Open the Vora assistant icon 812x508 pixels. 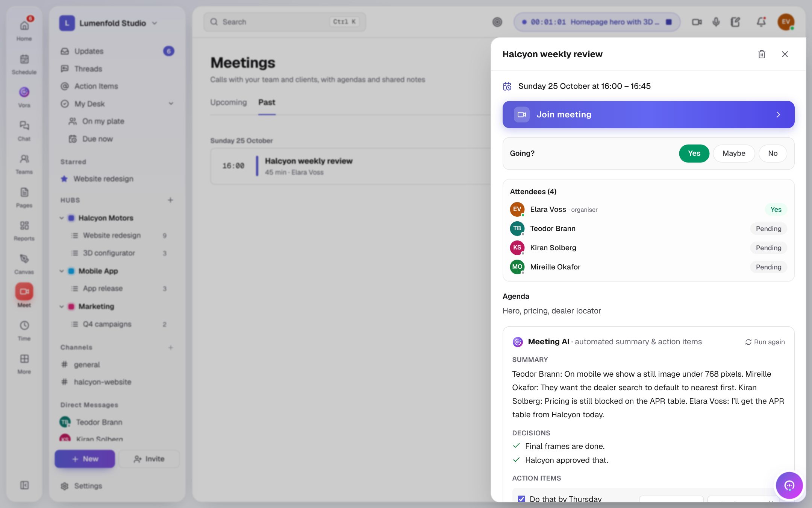24,97
